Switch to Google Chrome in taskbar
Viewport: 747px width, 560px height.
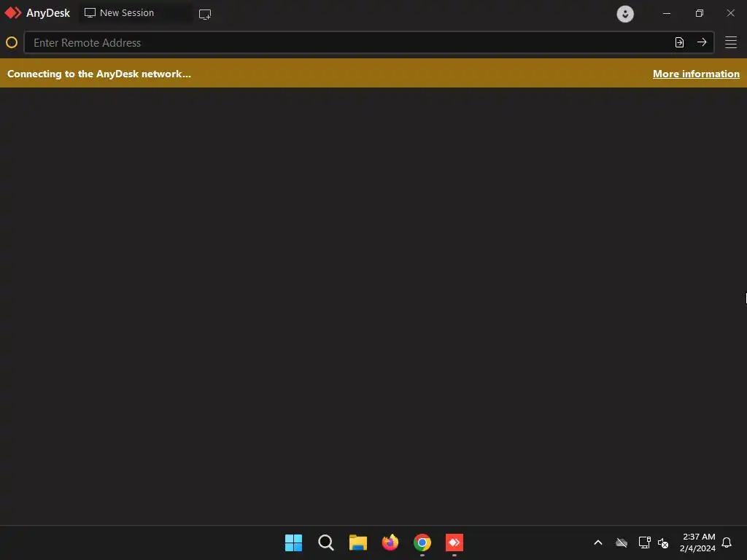click(x=422, y=542)
